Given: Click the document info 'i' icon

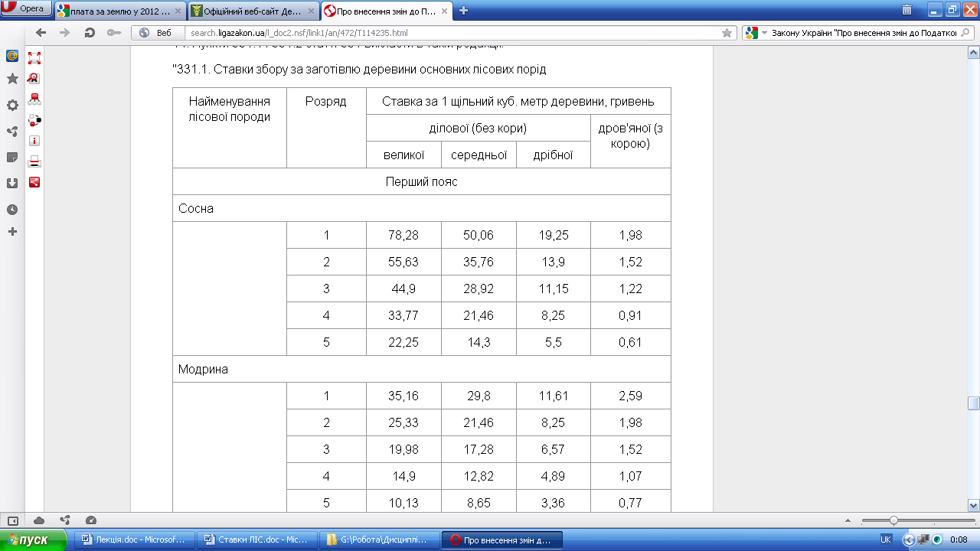Looking at the screenshot, I should 34,141.
